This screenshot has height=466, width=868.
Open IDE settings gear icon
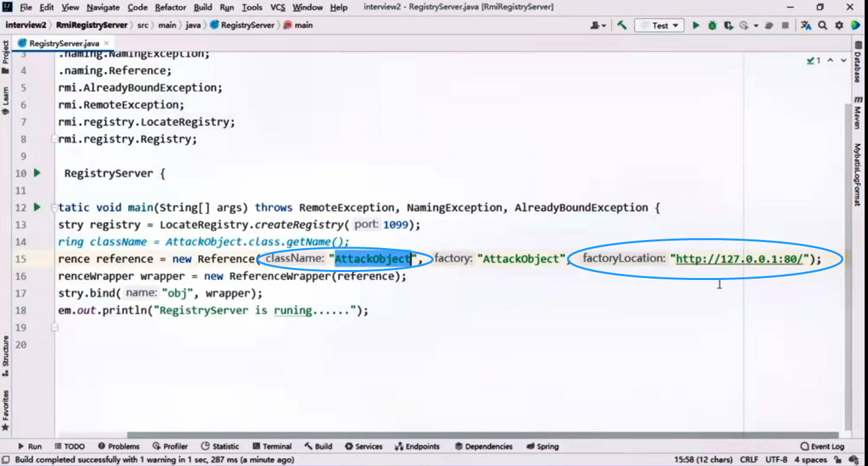(839, 25)
